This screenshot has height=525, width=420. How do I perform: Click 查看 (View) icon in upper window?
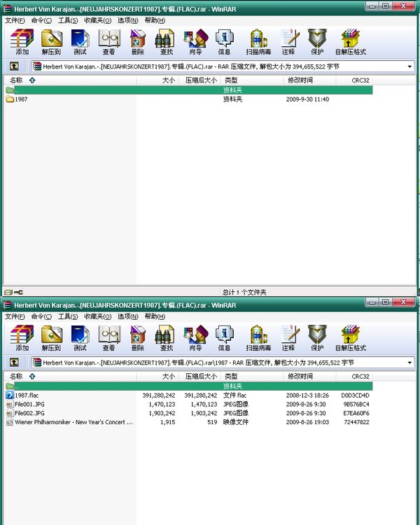coord(109,42)
